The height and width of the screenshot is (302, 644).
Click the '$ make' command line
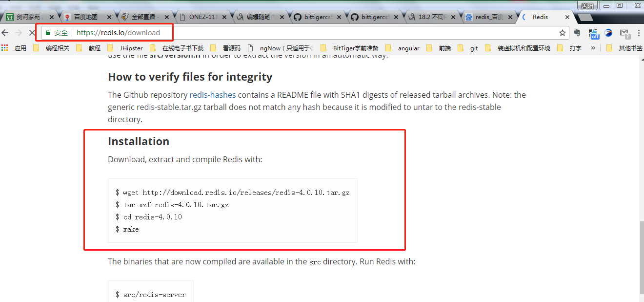click(127, 229)
